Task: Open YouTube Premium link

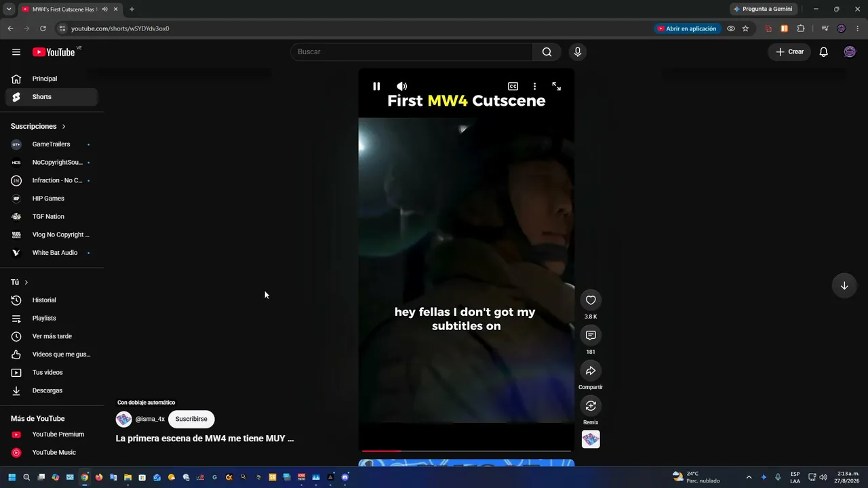Action: 52,434
